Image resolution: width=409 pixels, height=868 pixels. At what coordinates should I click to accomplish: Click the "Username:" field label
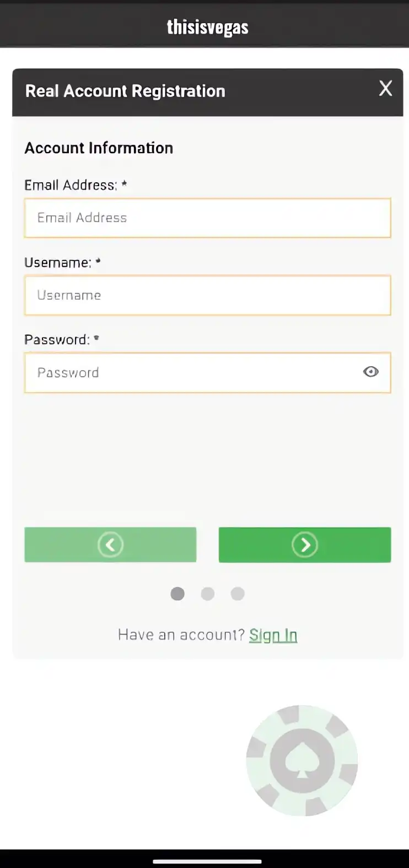tap(58, 263)
